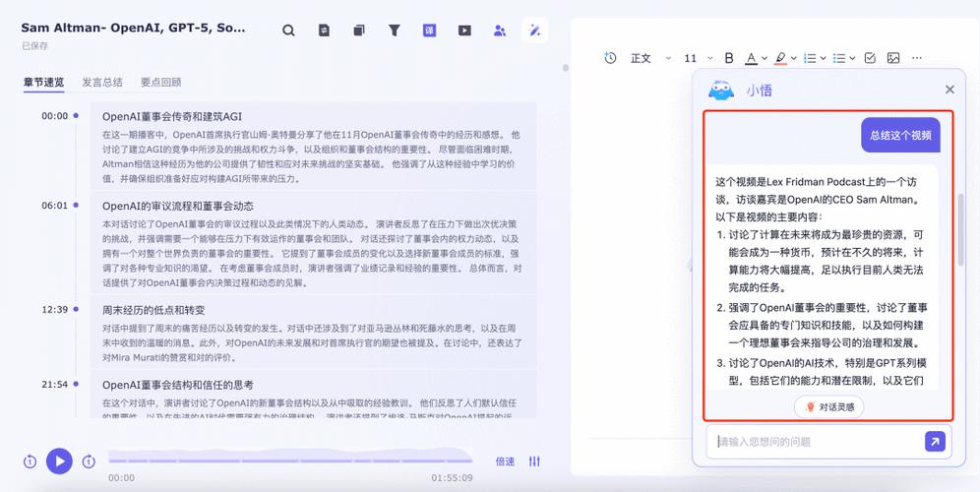Click the 总结这个视频 chat bubble
The width and height of the screenshot is (980, 492).
pos(900,135)
